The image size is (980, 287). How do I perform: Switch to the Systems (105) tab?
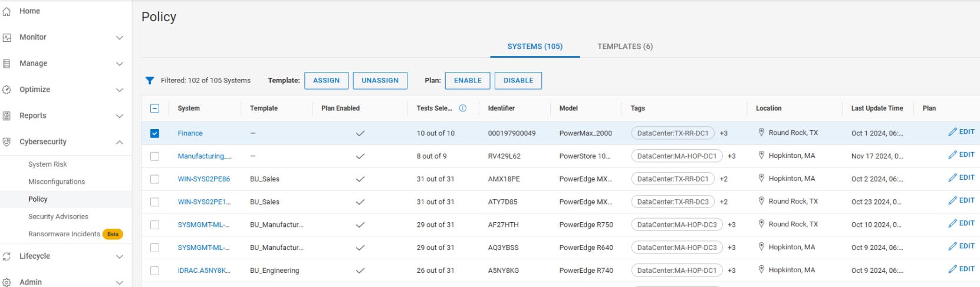pos(535,47)
